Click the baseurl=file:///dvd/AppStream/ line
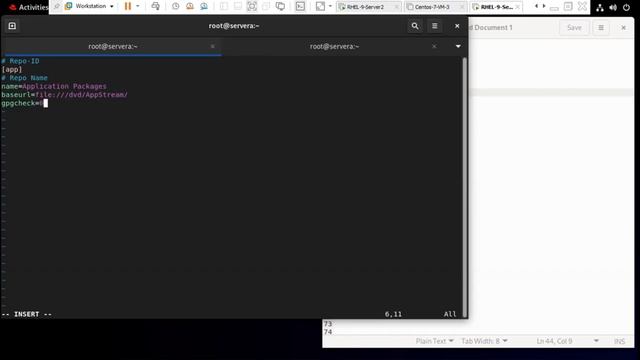The height and width of the screenshot is (360, 640). pyautogui.click(x=64, y=95)
